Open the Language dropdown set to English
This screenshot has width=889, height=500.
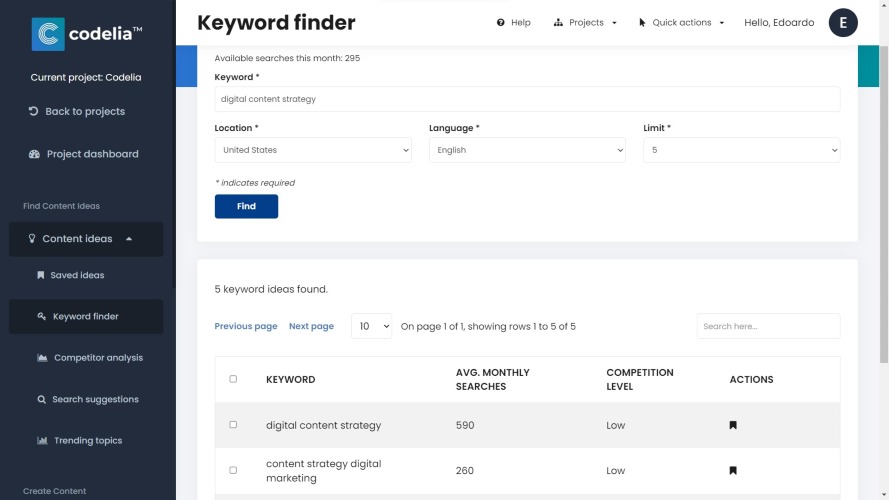527,150
